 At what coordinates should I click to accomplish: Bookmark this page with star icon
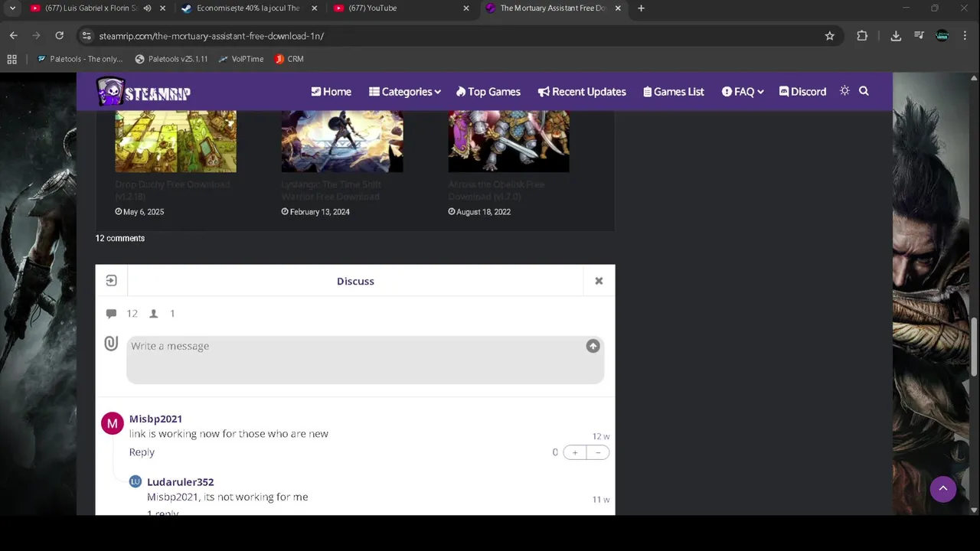pyautogui.click(x=829, y=36)
